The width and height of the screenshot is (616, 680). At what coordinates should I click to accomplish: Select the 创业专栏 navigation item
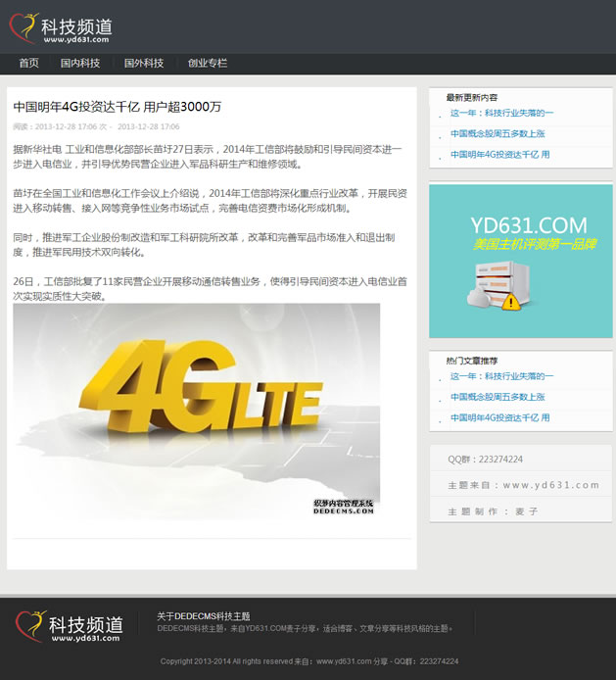point(208,64)
